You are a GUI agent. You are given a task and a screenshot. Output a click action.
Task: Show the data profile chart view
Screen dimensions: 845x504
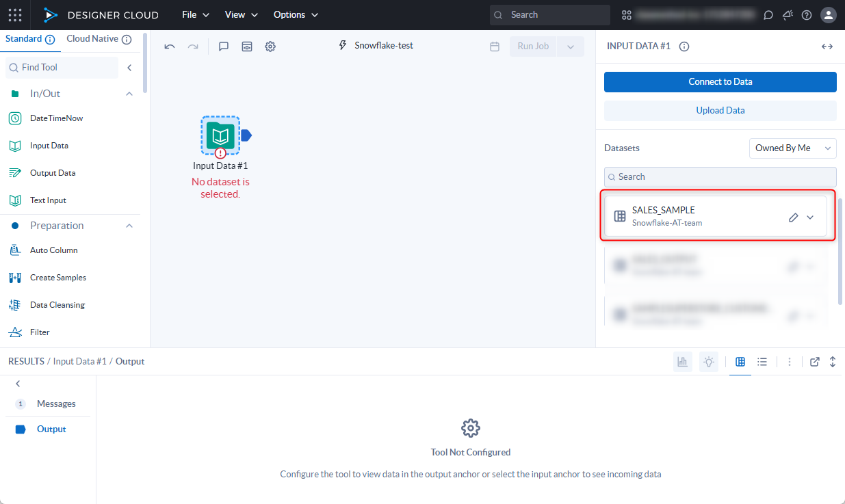click(x=682, y=362)
